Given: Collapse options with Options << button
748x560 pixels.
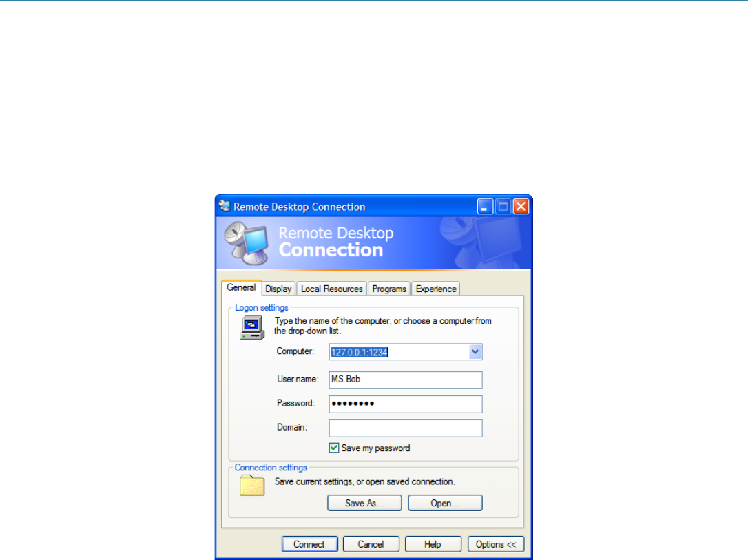Looking at the screenshot, I should pyautogui.click(x=496, y=544).
